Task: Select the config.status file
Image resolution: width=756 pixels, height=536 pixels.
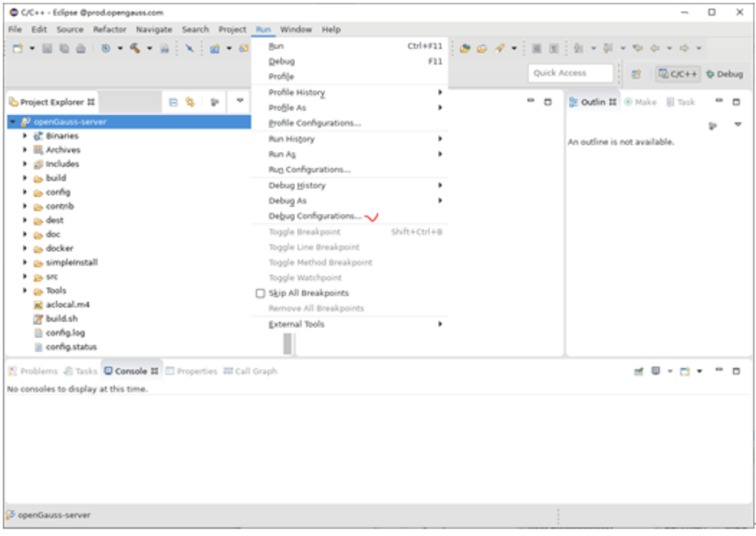Action: tap(65, 347)
